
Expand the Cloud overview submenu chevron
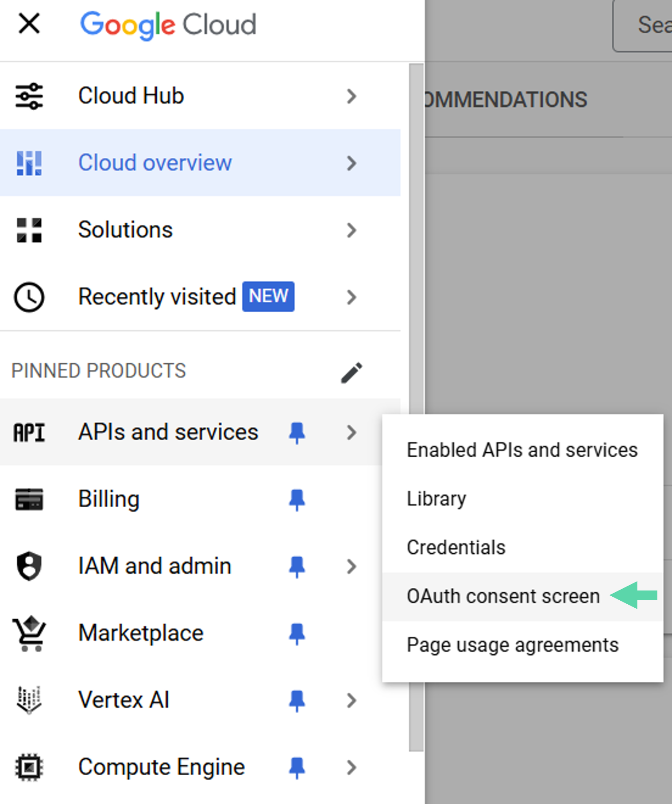[x=351, y=163]
